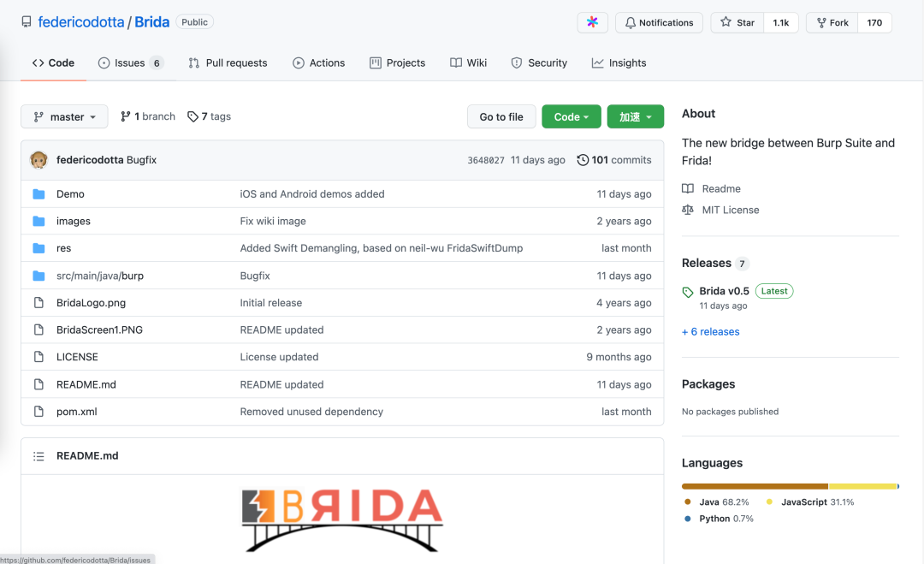
Task: Open the Wiki tab
Action: (x=469, y=63)
